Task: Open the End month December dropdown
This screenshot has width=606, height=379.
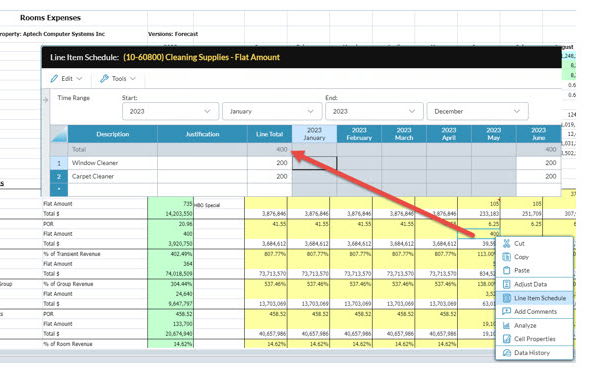Action: [477, 111]
